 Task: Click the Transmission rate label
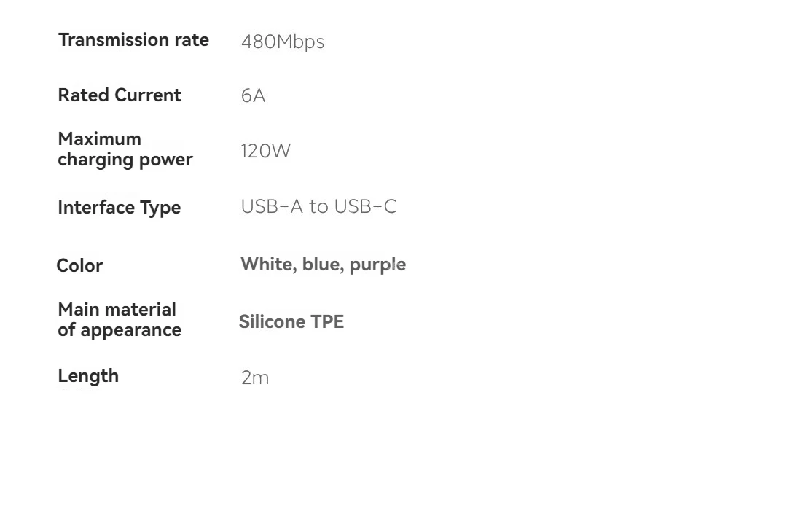(x=133, y=39)
